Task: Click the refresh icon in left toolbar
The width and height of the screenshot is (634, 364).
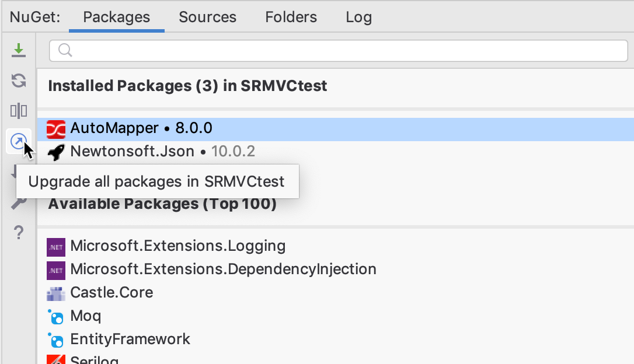Action: click(x=19, y=80)
